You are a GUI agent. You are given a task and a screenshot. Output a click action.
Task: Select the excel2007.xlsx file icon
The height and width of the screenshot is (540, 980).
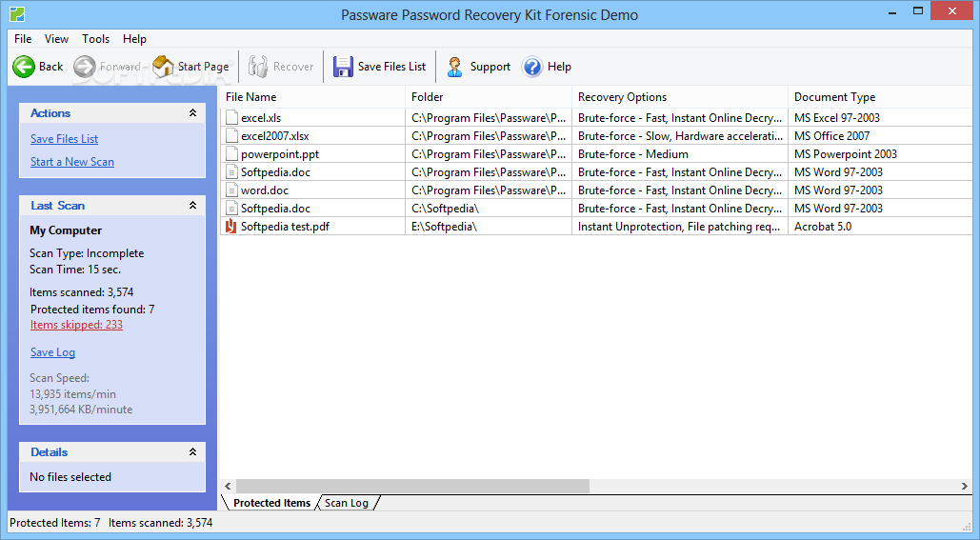pos(231,135)
